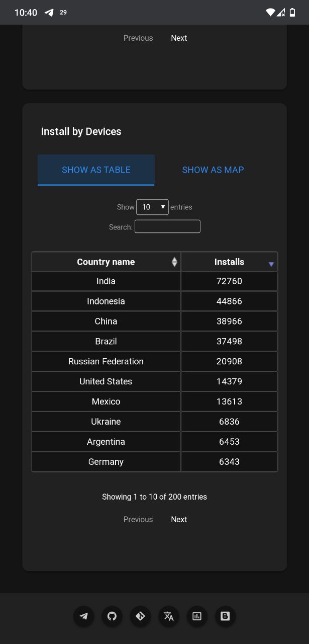Screen dimensions: 309x644
Task: Select the Russian Federation row
Action: click(106, 361)
